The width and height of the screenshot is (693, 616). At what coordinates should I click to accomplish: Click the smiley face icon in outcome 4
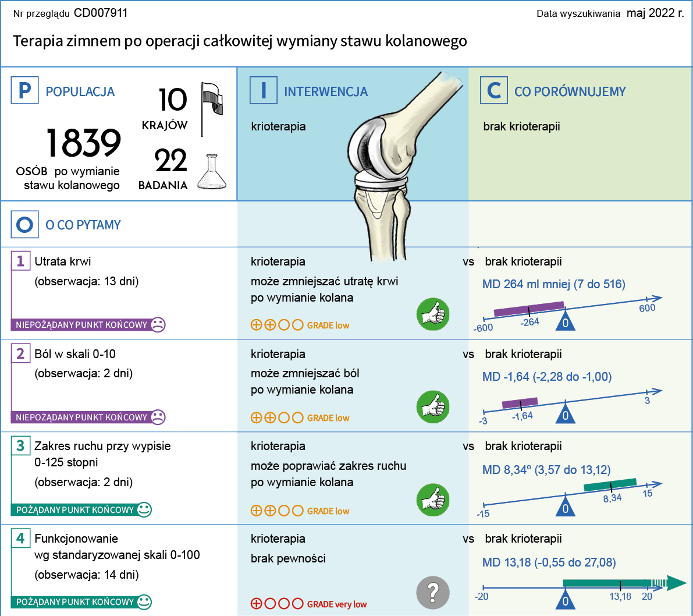pyautogui.click(x=144, y=602)
